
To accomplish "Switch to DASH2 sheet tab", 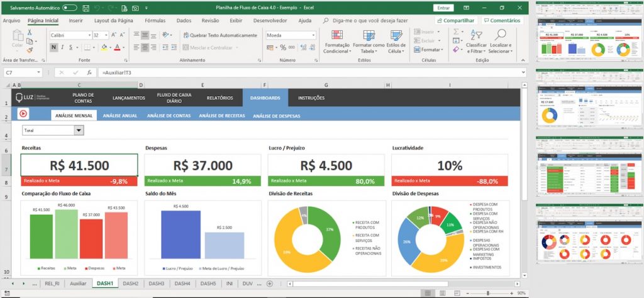I will click(131, 283).
